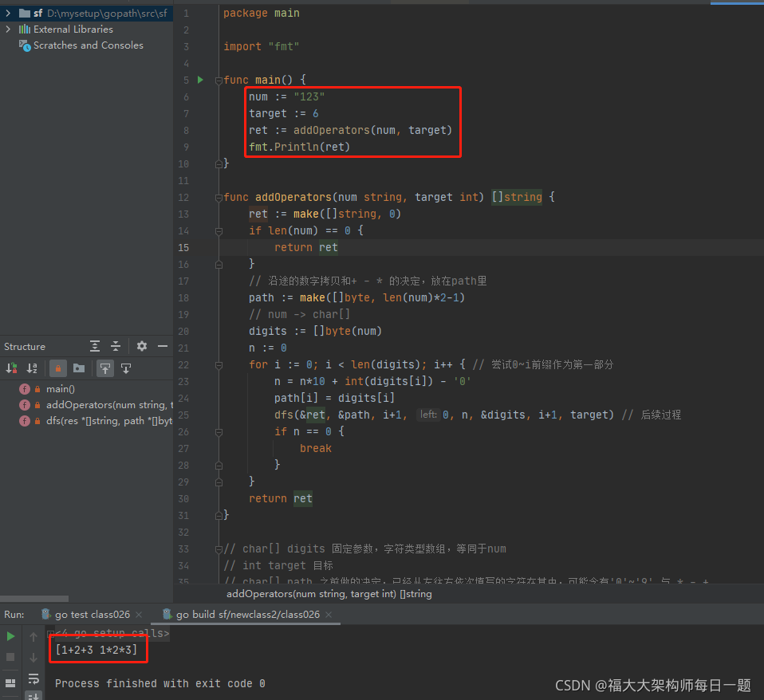Click Collapse All in Structure panel
Screen dimensions: 764x700
pyautogui.click(x=116, y=346)
